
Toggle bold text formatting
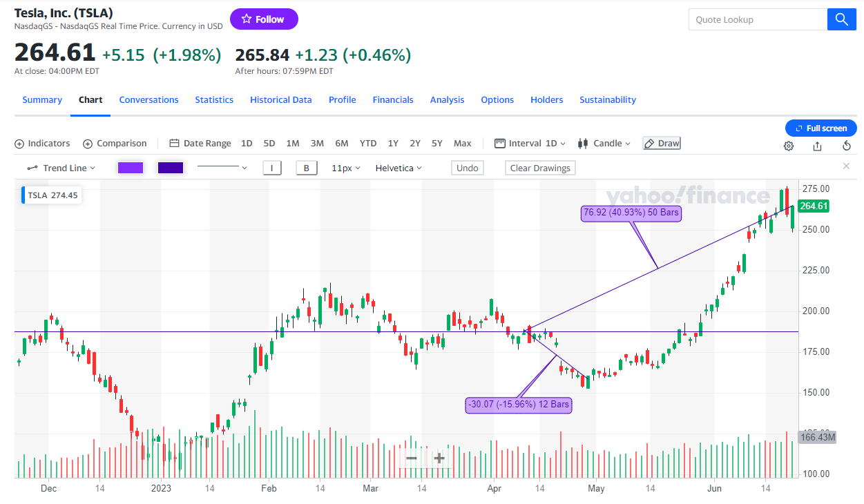pyautogui.click(x=306, y=168)
